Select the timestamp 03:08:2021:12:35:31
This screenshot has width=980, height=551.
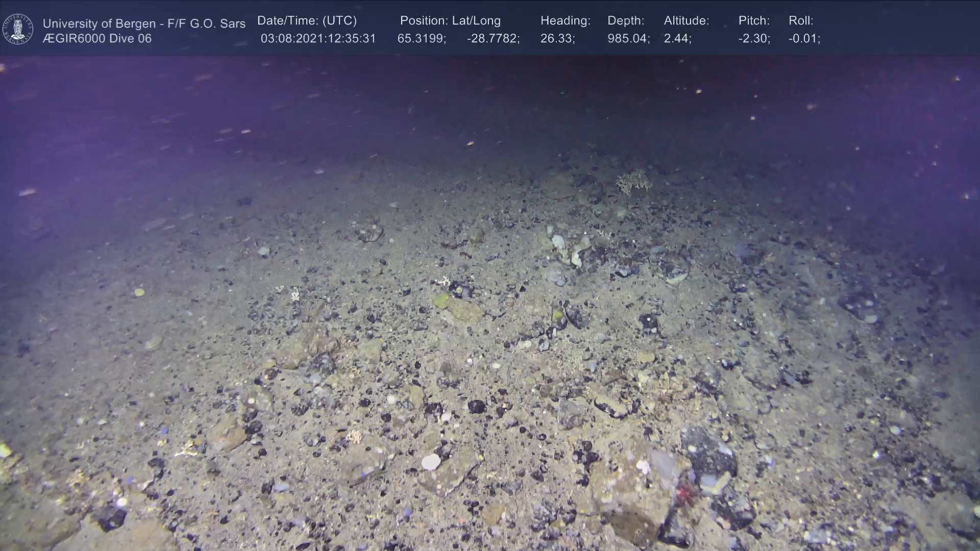coord(318,39)
